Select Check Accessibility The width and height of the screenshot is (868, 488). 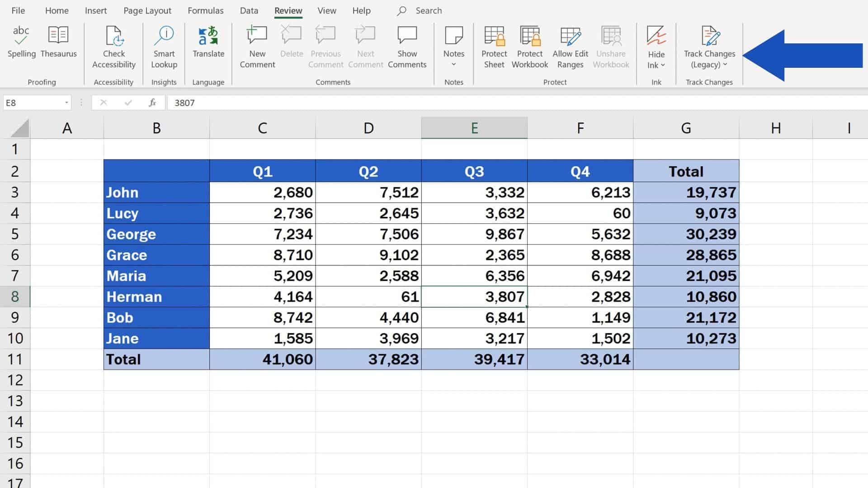tap(113, 45)
